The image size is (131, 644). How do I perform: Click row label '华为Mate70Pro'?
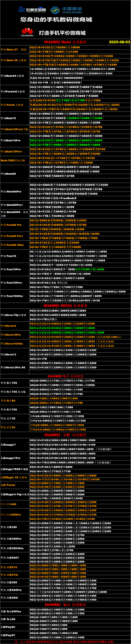click(10, 140)
